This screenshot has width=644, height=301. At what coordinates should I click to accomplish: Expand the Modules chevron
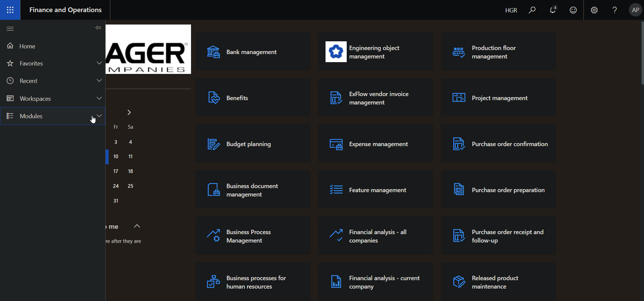click(99, 116)
